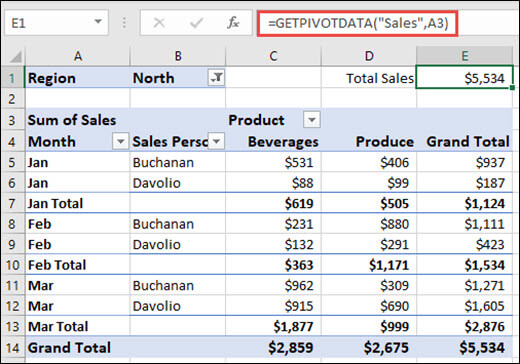Screen dimensions: 520x364
Task: Select the Sum of Sales cell
Action: click(x=78, y=120)
